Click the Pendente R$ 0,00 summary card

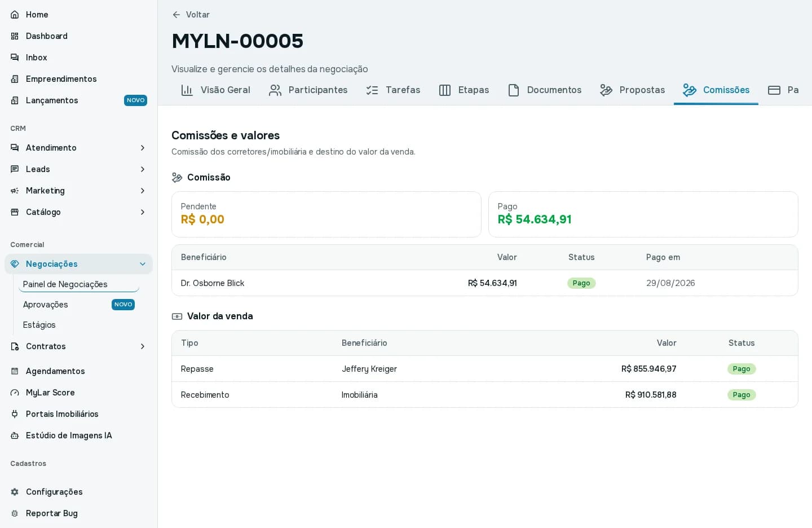coord(326,214)
